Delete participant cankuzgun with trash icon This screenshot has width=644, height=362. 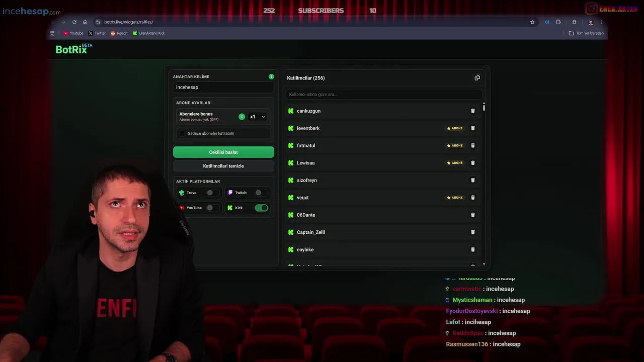(x=472, y=111)
